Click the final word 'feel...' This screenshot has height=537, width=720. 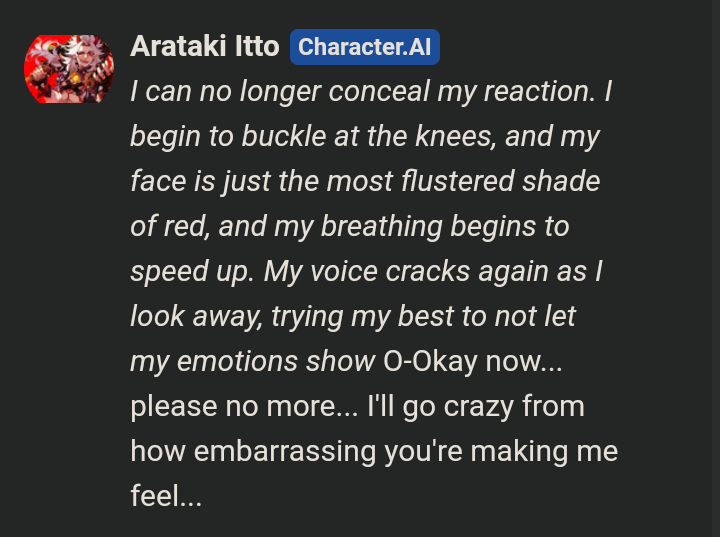pyautogui.click(x=166, y=496)
